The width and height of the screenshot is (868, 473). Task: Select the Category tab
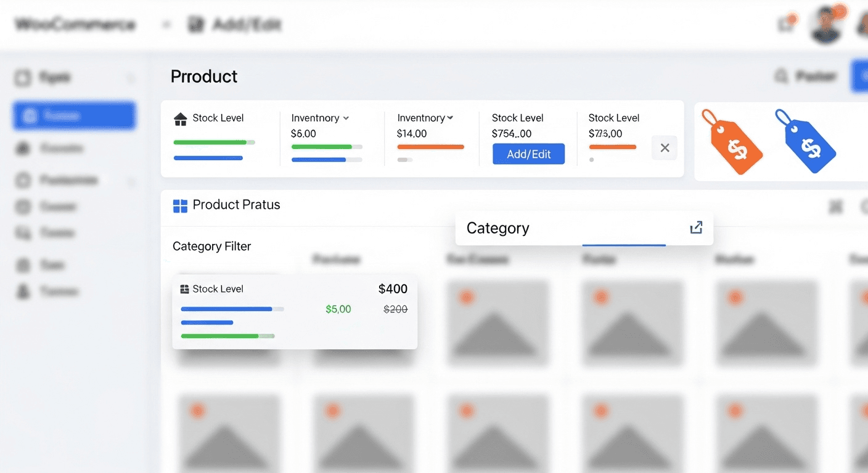(497, 228)
